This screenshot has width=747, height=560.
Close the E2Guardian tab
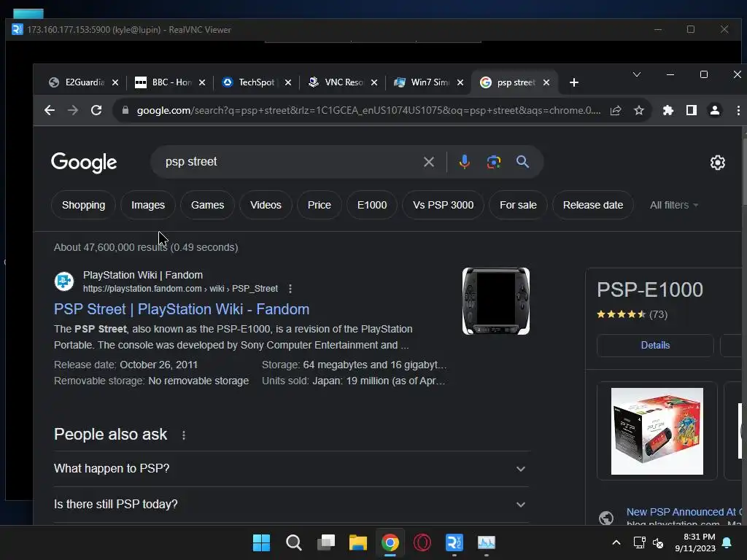[x=115, y=82]
